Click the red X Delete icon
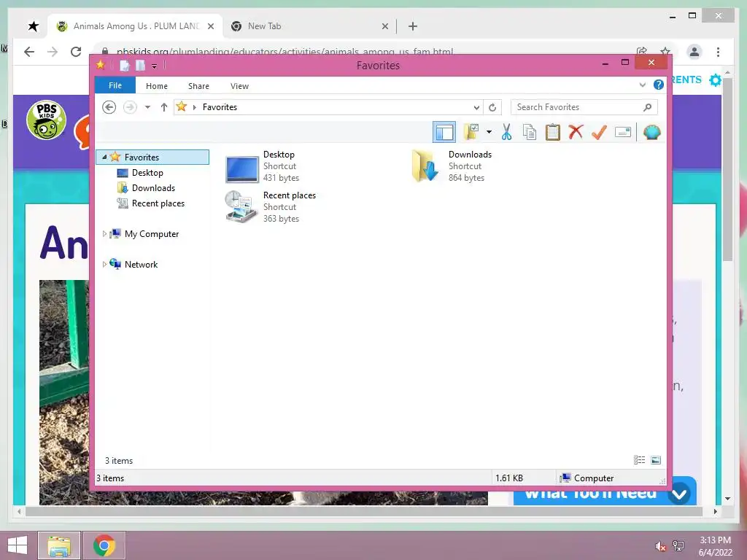Image resolution: width=747 pixels, height=560 pixels. click(576, 132)
